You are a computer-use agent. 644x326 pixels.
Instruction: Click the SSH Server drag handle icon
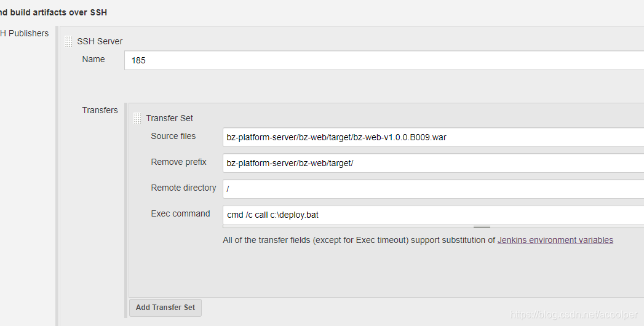pos(69,41)
